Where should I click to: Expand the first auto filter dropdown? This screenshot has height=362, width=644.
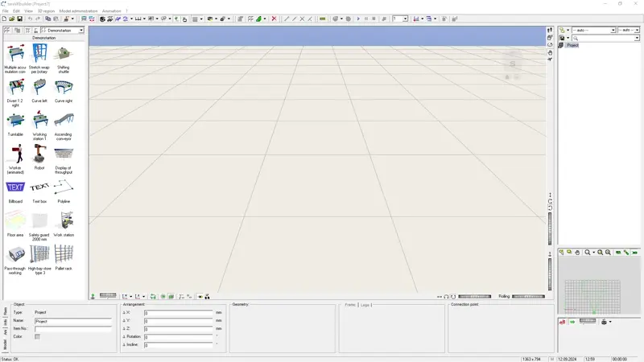coord(613,31)
